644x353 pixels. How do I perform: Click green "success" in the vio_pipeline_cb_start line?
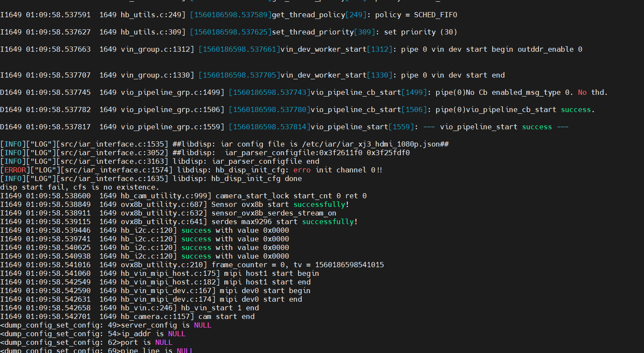[575, 110]
